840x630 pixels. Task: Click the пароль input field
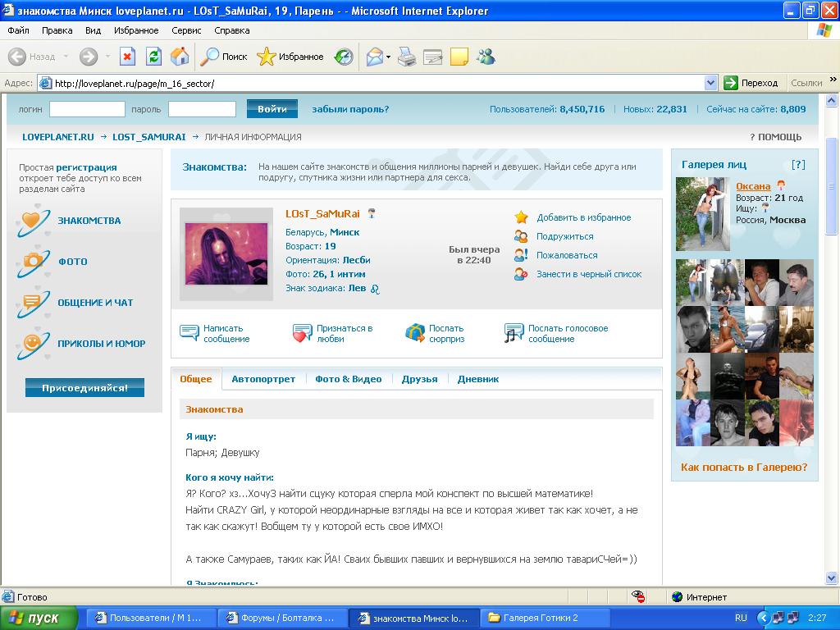(x=202, y=109)
